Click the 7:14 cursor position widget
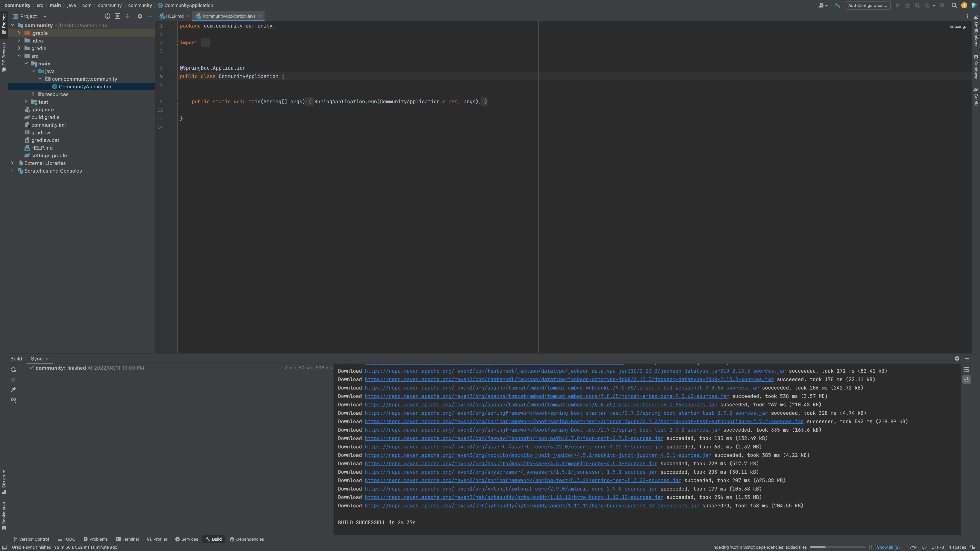This screenshot has width=980, height=551. pos(913,547)
